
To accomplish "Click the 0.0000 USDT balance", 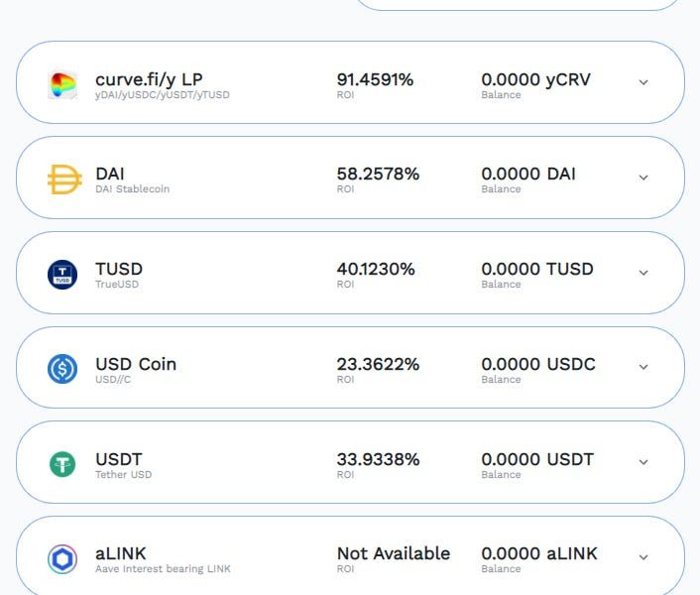I will pyautogui.click(x=537, y=459).
